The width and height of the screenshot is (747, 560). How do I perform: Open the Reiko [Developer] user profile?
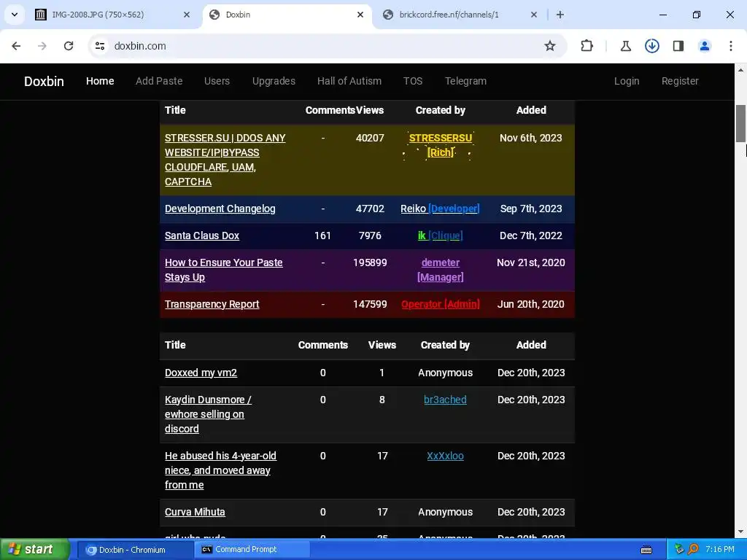440,209
